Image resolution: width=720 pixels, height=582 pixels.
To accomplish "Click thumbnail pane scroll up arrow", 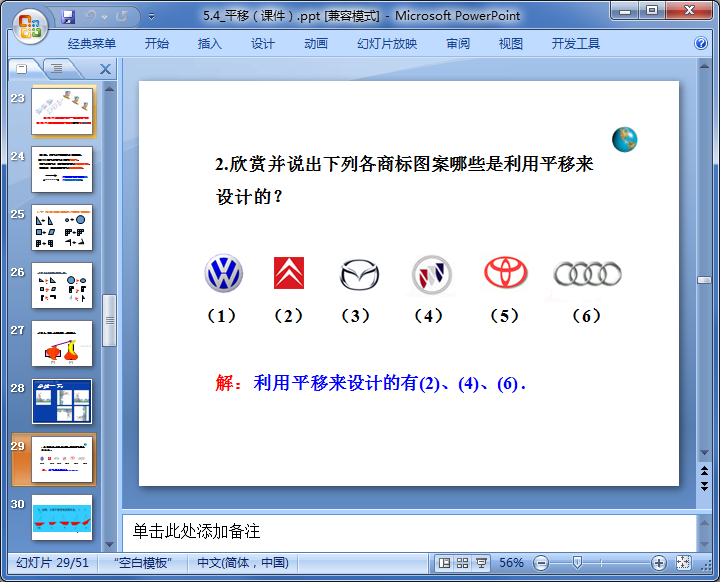I will [x=109, y=89].
